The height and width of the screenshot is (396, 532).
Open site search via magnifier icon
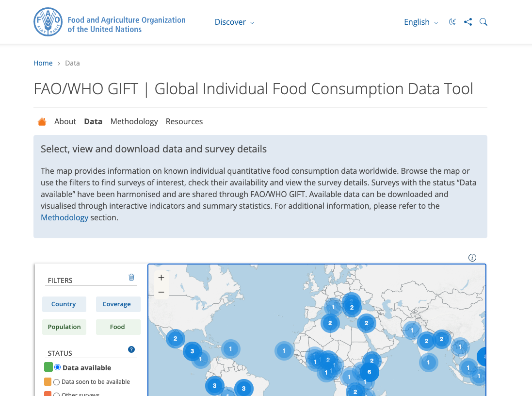tap(483, 22)
